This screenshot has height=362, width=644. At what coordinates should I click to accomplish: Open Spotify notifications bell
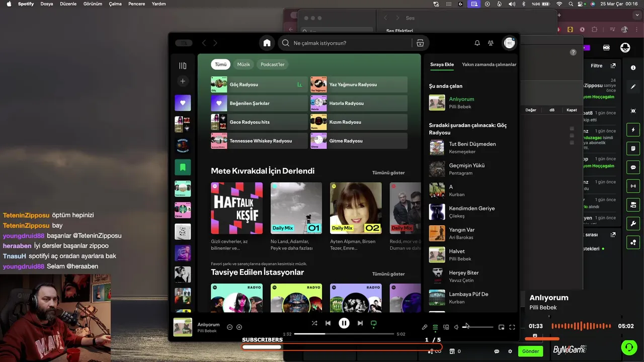click(477, 43)
